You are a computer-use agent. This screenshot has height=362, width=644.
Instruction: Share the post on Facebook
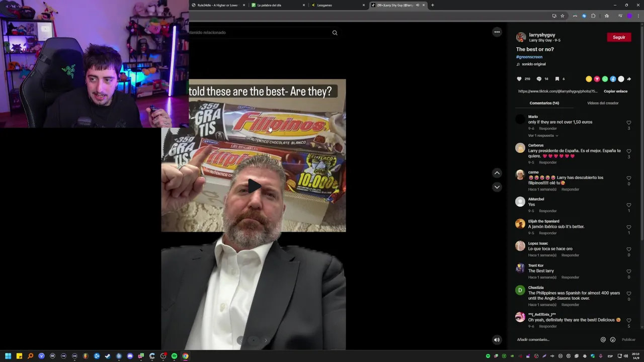[x=613, y=79]
